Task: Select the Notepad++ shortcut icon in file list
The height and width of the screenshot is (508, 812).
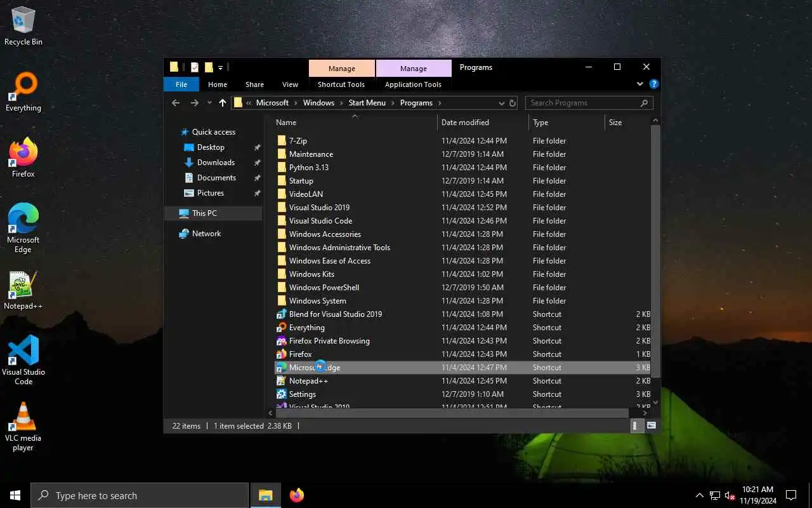Action: 282,381
